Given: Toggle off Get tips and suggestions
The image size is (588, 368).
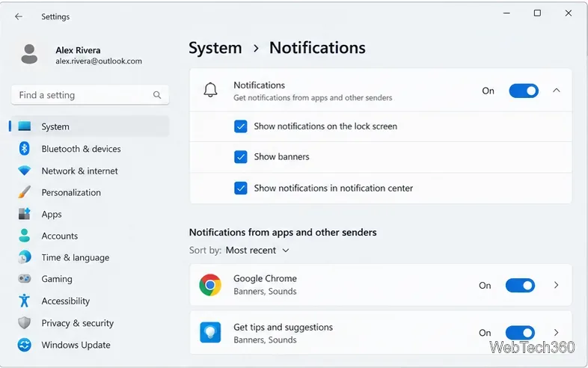Looking at the screenshot, I should 520,333.
